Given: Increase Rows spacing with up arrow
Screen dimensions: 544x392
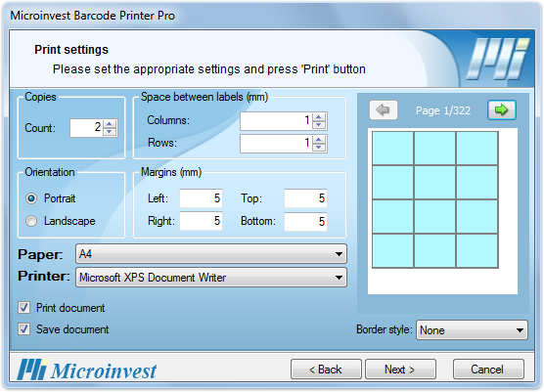Looking at the screenshot, I should (319, 140).
